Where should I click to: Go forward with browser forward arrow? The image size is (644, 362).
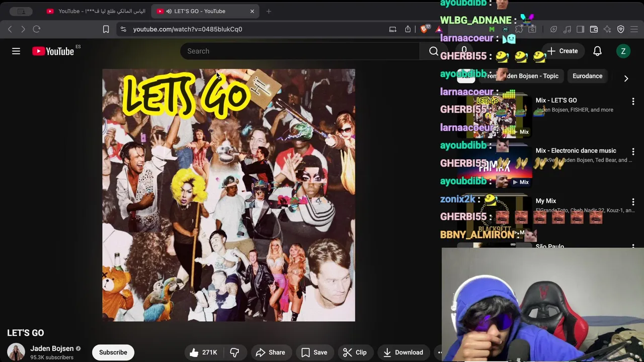[23, 29]
